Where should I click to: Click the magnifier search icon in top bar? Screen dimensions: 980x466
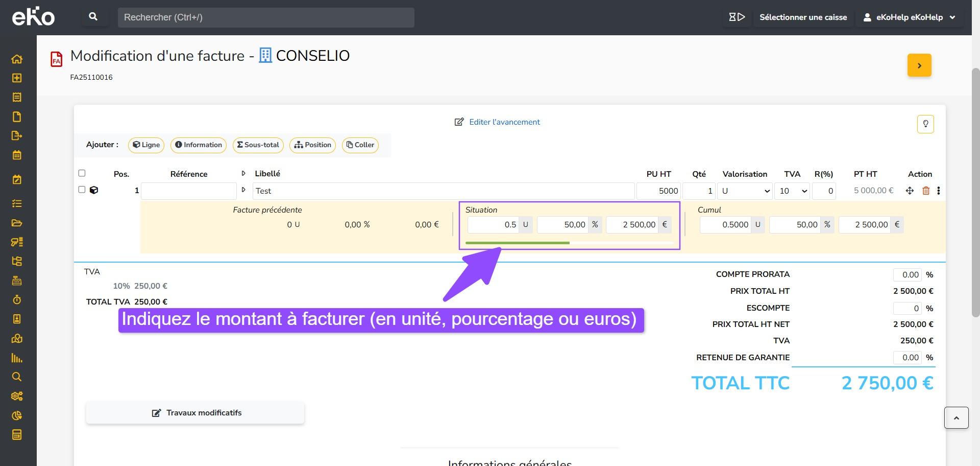click(x=93, y=17)
